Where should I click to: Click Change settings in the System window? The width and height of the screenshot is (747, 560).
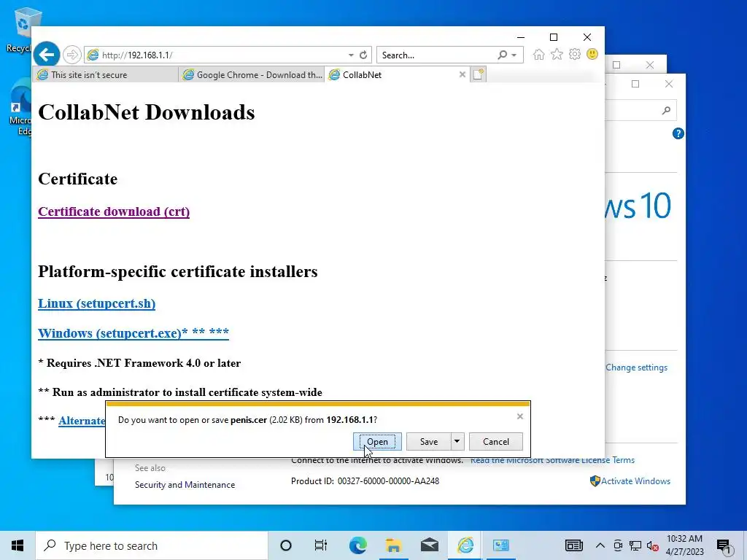pyautogui.click(x=636, y=367)
